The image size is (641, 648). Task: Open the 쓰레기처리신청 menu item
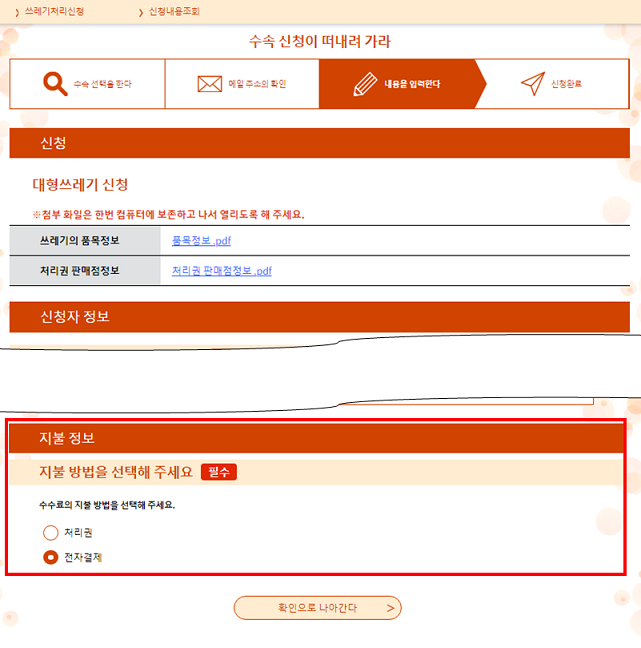(x=54, y=12)
